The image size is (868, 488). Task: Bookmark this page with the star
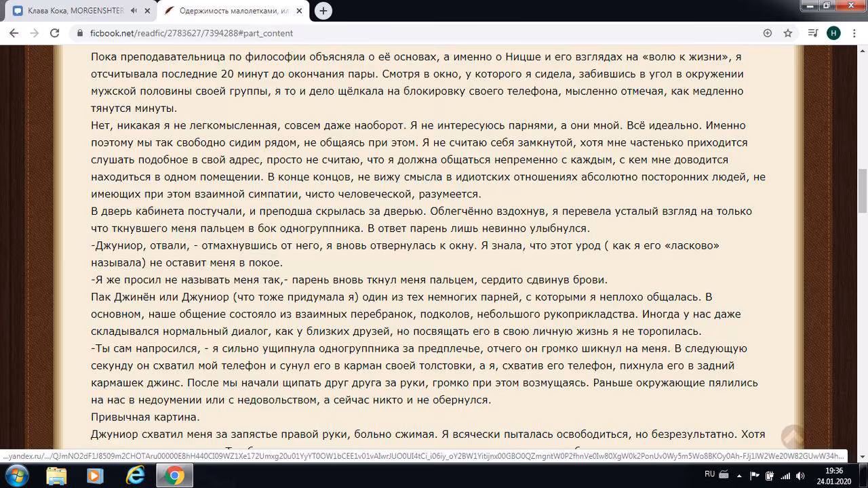click(x=788, y=33)
